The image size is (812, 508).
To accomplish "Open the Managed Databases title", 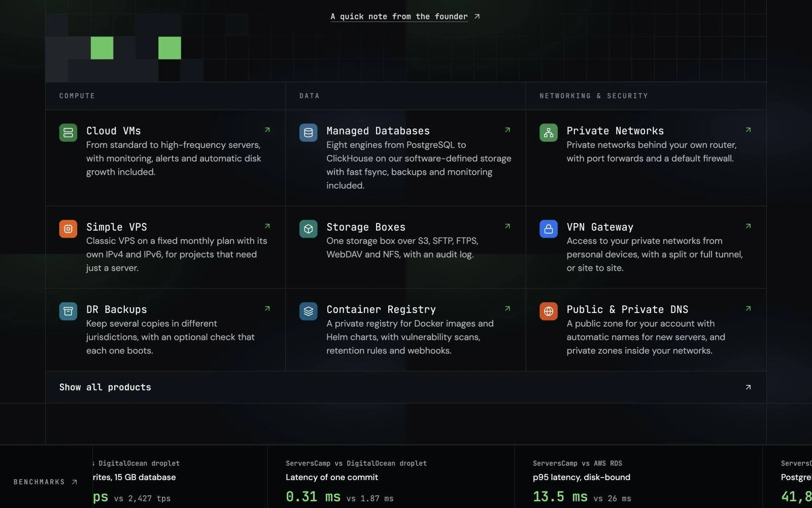I will click(x=378, y=131).
